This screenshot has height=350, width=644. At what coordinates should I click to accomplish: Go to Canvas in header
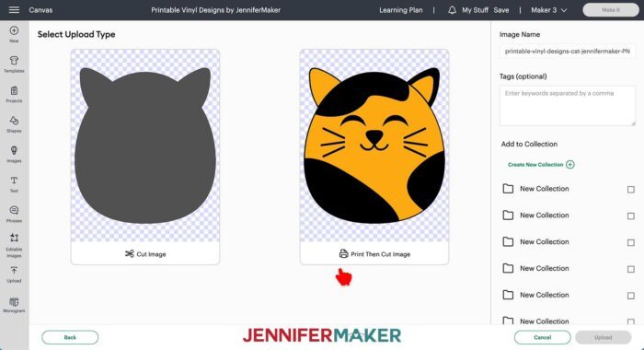(40, 10)
